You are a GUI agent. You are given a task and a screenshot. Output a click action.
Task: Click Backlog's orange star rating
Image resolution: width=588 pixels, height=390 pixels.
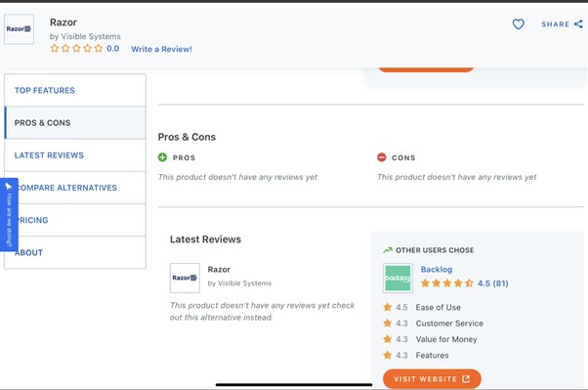click(447, 283)
